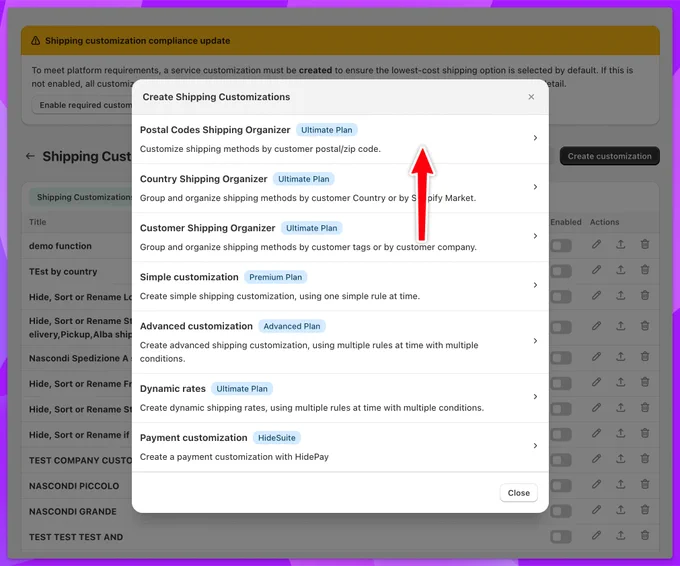Open the Payment customization chevron
Image resolution: width=680 pixels, height=566 pixels.
click(x=535, y=446)
